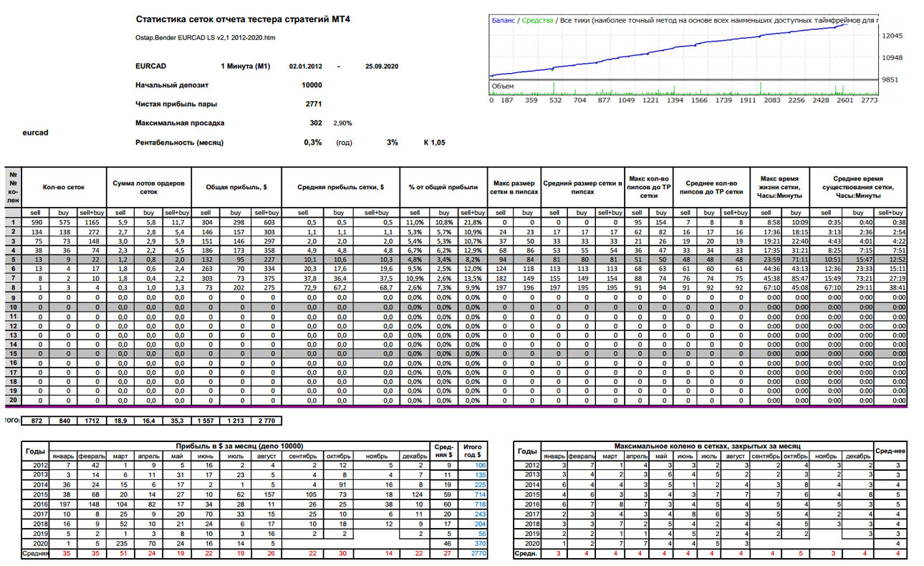Click year "2012" in the profit table
924x566 pixels.
[35, 465]
